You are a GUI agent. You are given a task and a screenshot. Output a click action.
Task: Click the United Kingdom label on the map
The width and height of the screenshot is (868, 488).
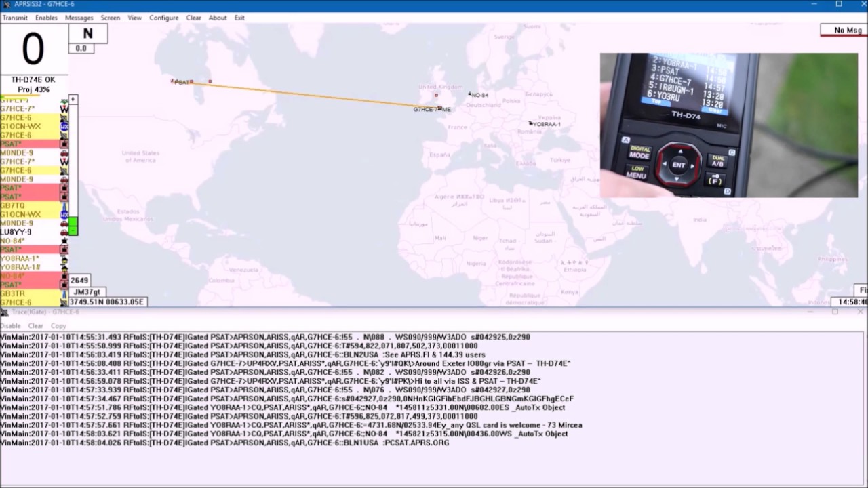(440, 87)
